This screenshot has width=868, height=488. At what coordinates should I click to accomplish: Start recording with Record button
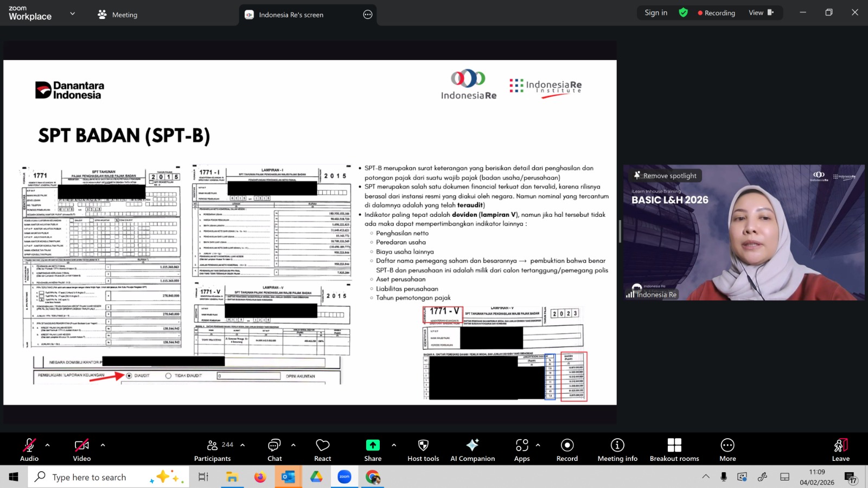click(567, 450)
